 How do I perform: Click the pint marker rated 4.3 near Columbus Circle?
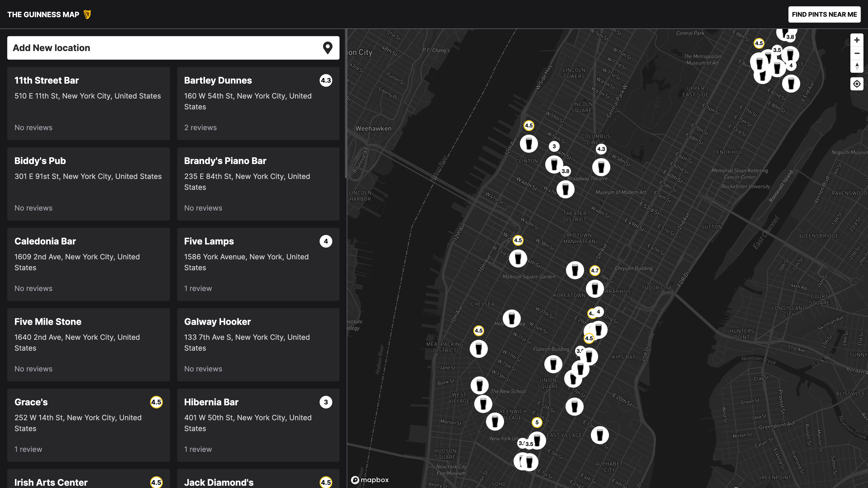(x=601, y=167)
